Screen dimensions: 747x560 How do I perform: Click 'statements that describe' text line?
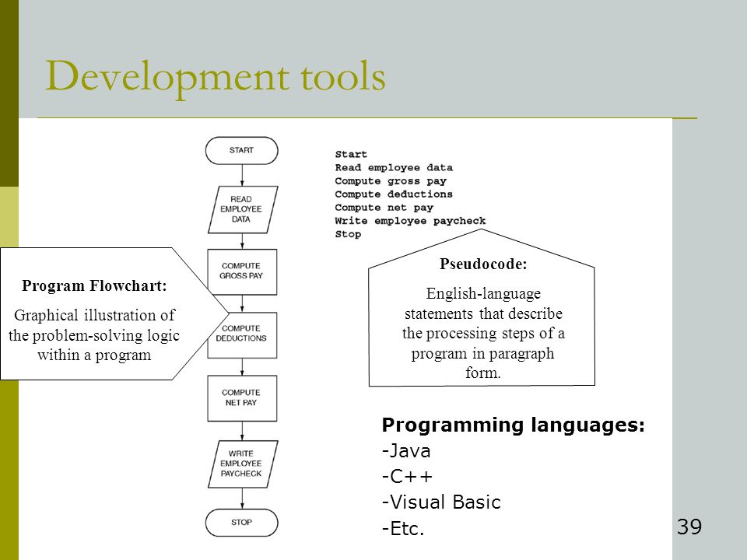[483, 313]
